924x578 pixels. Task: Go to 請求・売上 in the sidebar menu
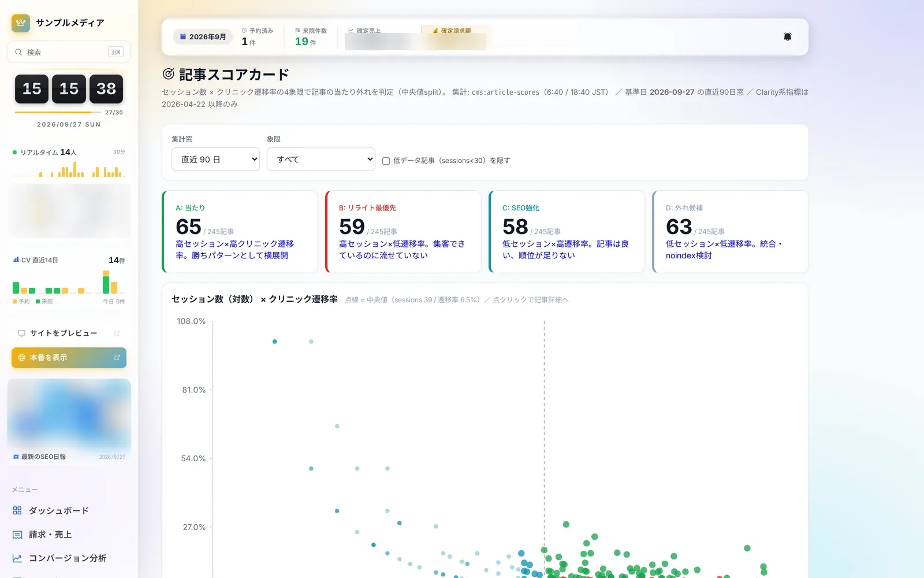(x=50, y=535)
